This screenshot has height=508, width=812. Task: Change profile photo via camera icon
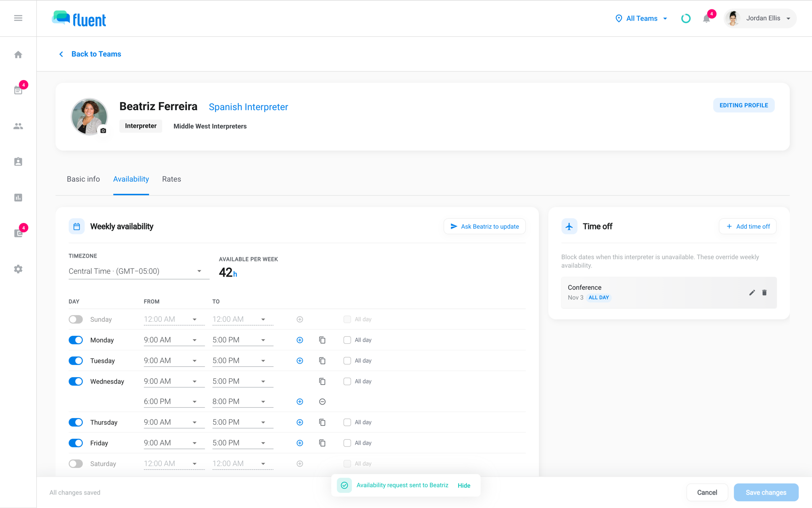pos(103,131)
